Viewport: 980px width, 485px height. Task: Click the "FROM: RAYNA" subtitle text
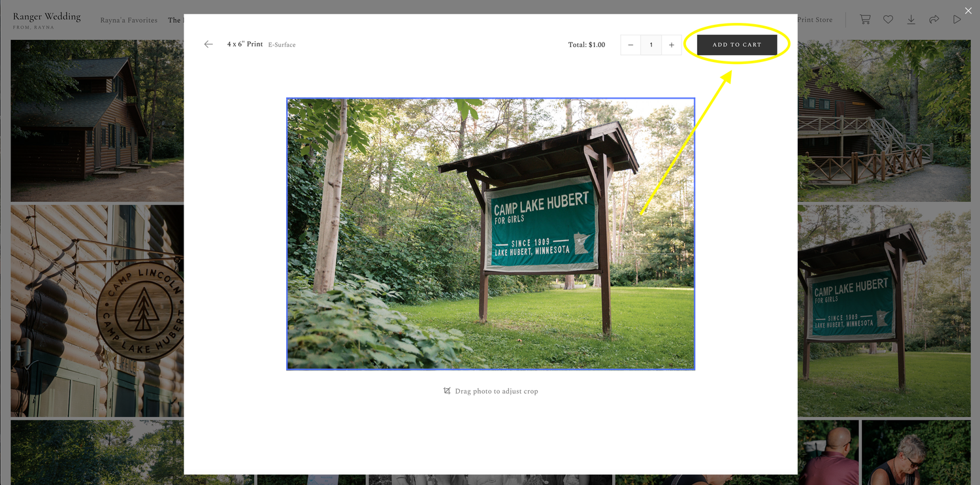pos(33,27)
